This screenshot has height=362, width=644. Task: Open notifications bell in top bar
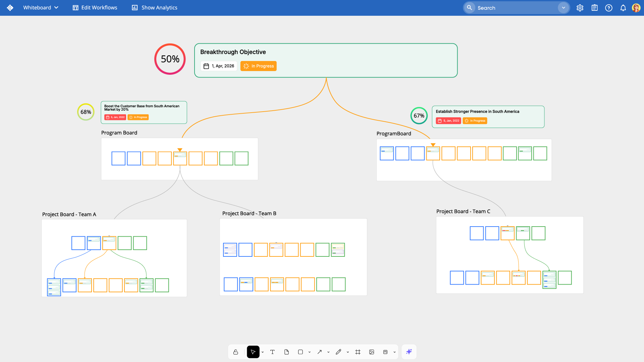[x=623, y=8]
